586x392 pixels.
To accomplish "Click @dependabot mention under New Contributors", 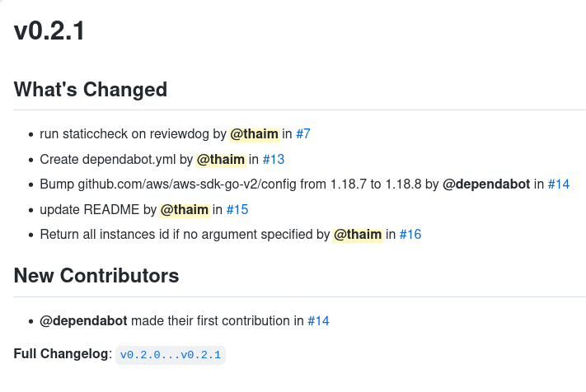I will point(84,320).
